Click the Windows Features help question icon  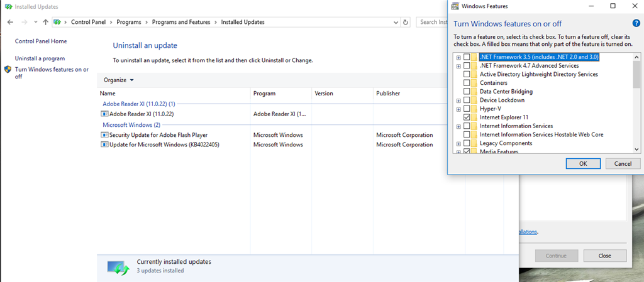coord(636,23)
